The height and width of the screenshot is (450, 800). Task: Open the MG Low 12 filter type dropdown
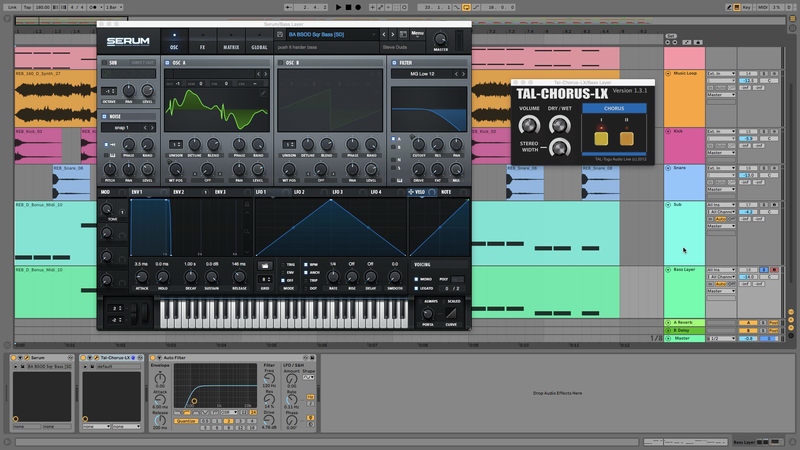[422, 74]
